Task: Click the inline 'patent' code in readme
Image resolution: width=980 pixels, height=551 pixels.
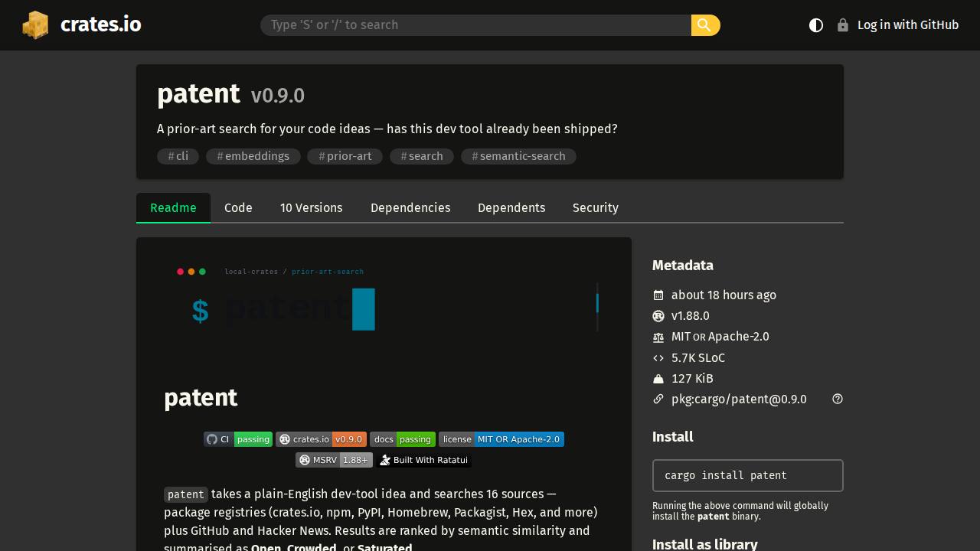Action: point(186,494)
